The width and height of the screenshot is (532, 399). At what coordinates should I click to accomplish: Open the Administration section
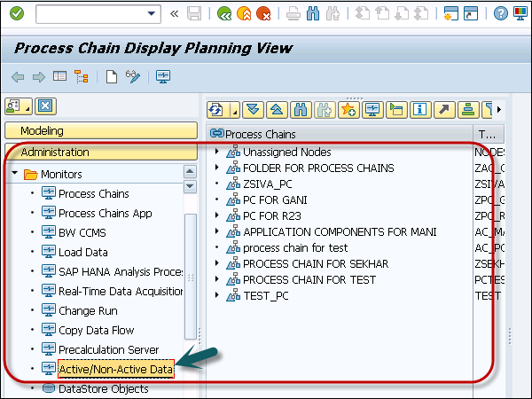pyautogui.click(x=101, y=152)
